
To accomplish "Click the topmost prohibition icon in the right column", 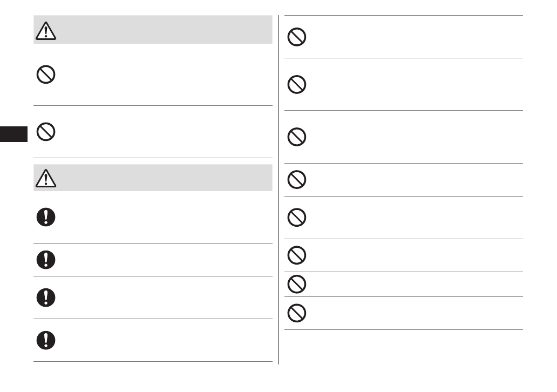I will 297,37.
